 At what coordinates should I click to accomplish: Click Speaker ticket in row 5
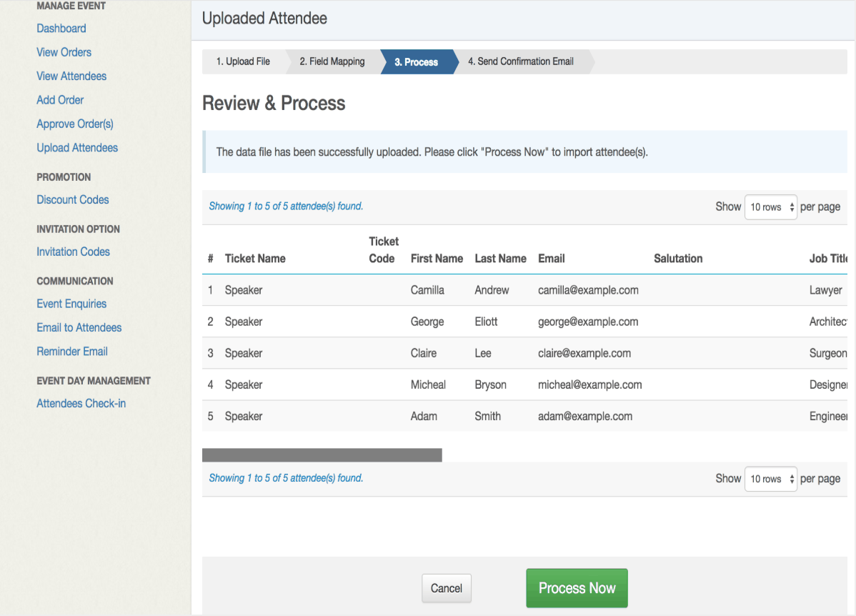tap(244, 417)
